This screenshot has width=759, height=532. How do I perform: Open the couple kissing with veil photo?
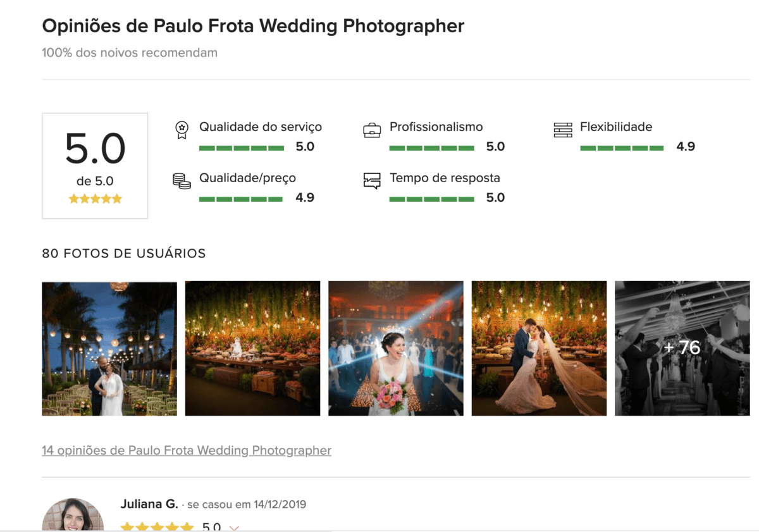coord(539,349)
